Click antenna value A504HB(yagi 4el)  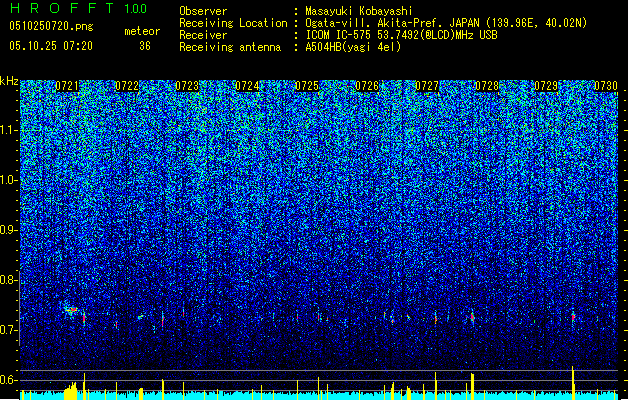(x=353, y=47)
